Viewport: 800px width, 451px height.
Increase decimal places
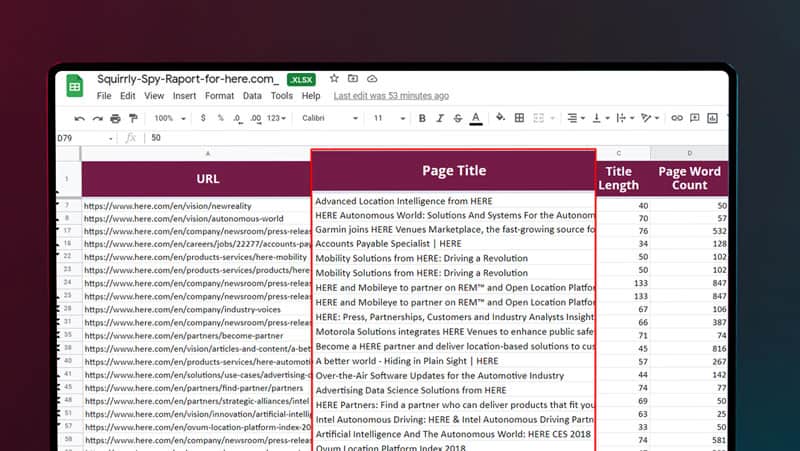tap(256, 118)
